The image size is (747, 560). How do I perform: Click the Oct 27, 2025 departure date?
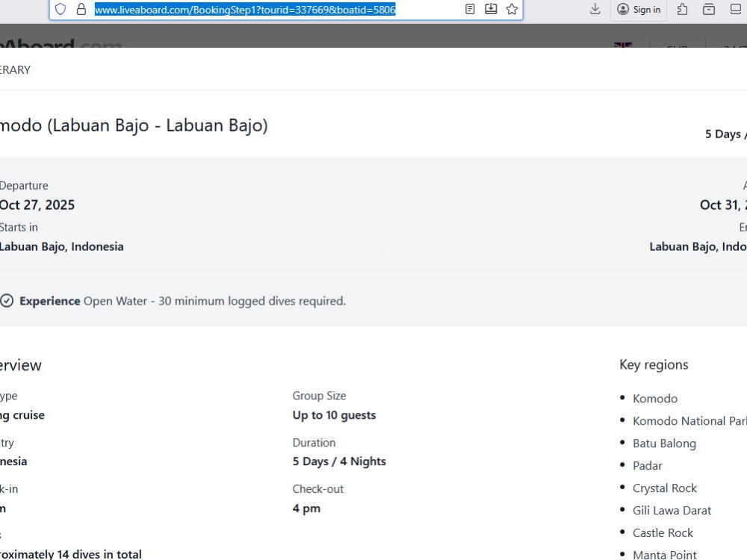tap(37, 205)
